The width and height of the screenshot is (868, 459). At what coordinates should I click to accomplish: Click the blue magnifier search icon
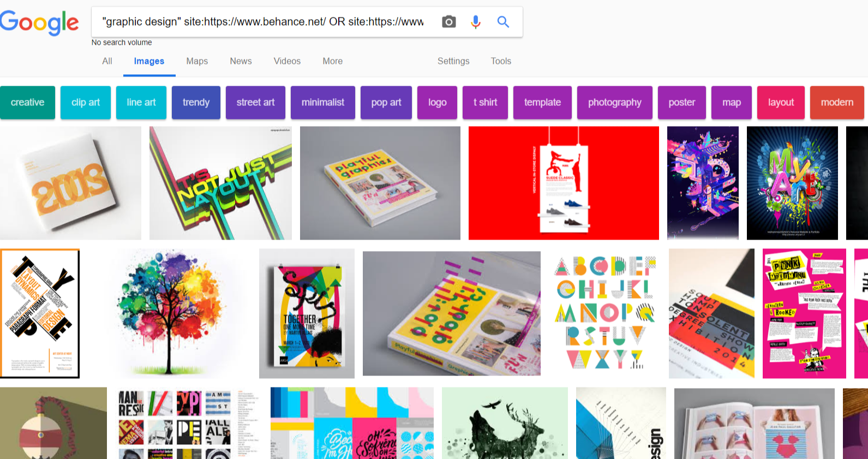[503, 22]
